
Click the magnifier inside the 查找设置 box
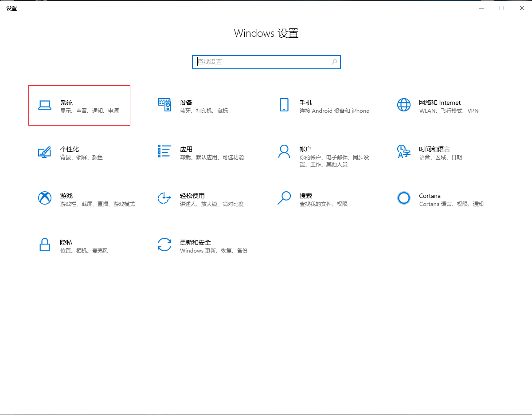pos(334,62)
